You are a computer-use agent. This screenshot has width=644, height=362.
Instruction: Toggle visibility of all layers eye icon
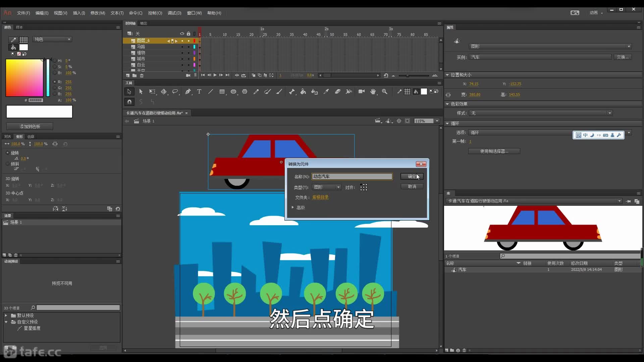(182, 34)
